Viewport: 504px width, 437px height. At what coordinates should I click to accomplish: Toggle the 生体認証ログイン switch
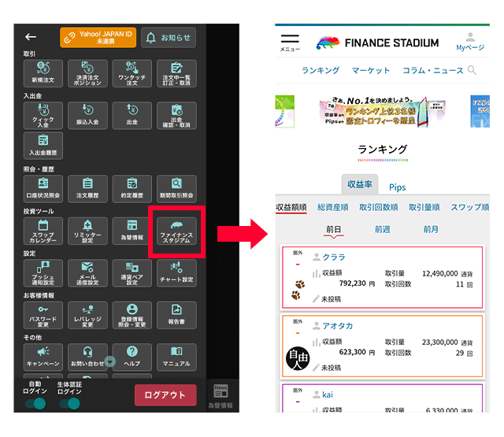[x=71, y=404]
